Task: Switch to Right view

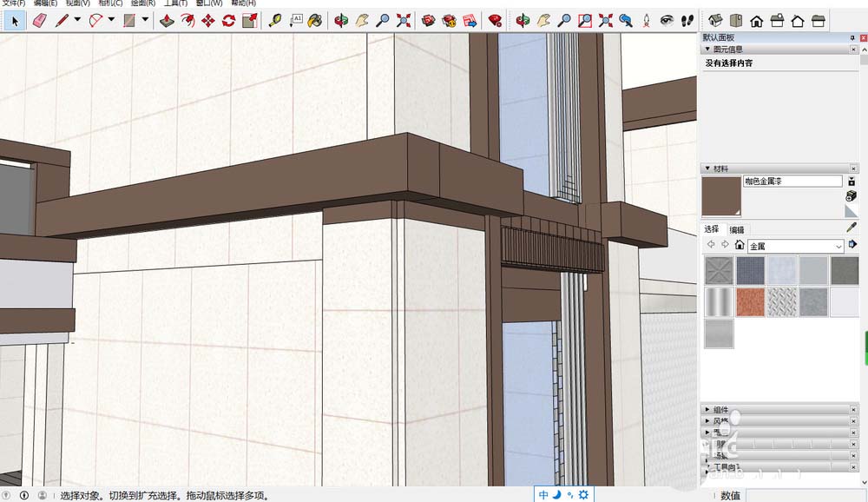Action: click(x=777, y=21)
